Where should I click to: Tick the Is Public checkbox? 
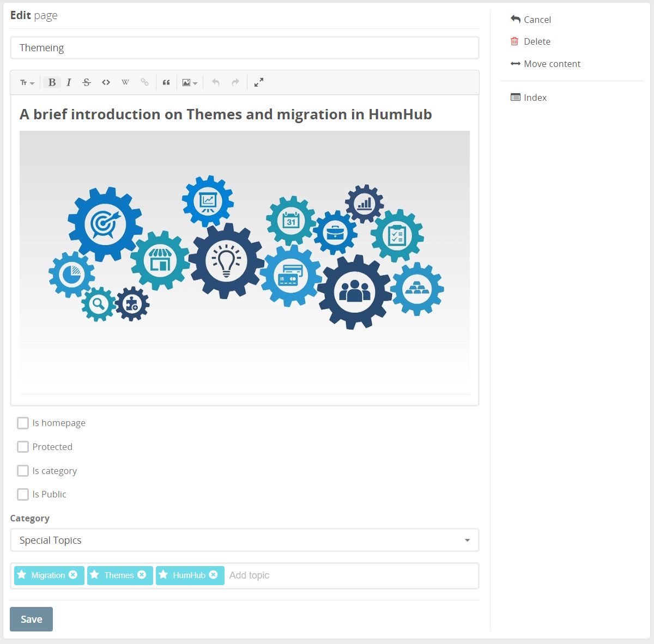[x=23, y=494]
